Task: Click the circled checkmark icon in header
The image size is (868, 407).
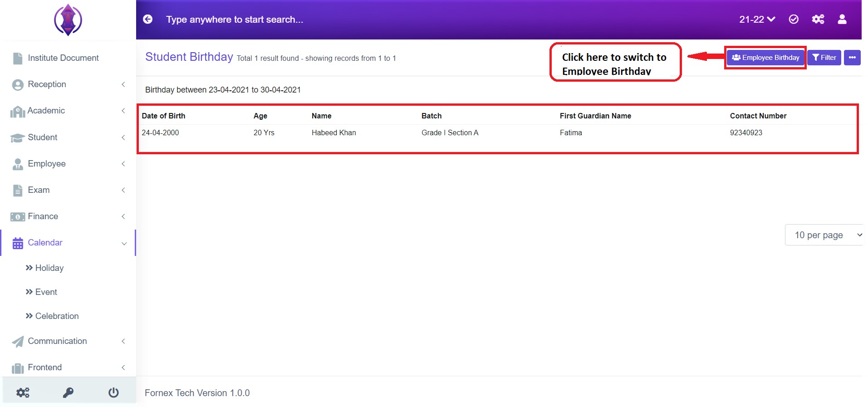Action: tap(794, 19)
